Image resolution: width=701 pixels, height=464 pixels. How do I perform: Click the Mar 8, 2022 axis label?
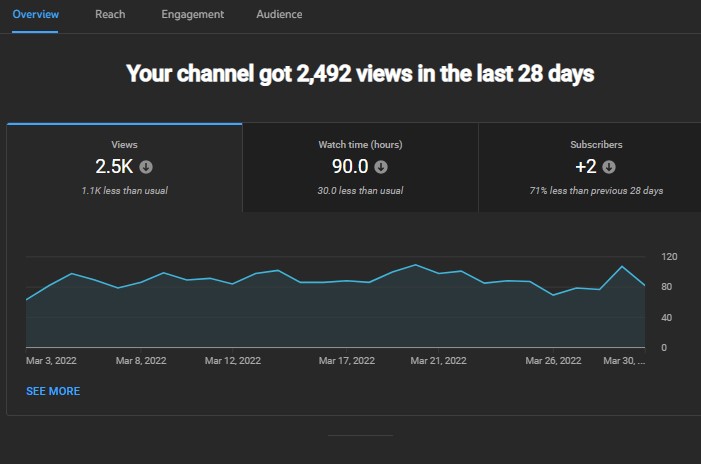[x=141, y=361]
